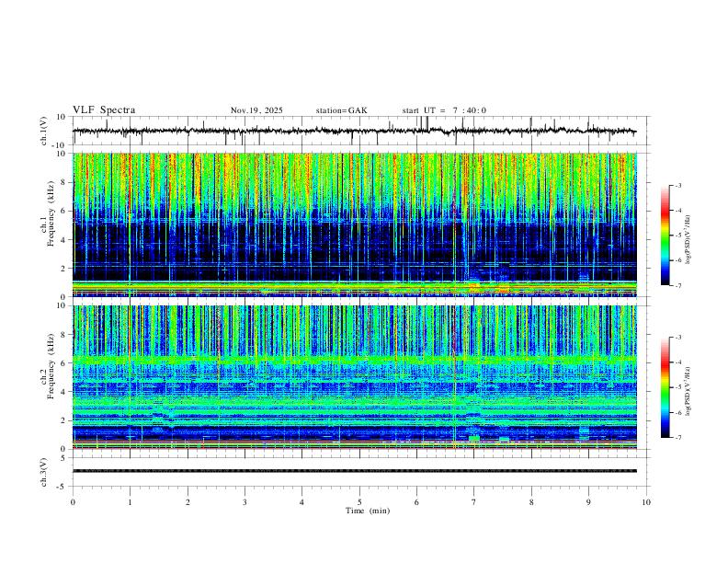Click the ch.3 black signal band

point(354,471)
